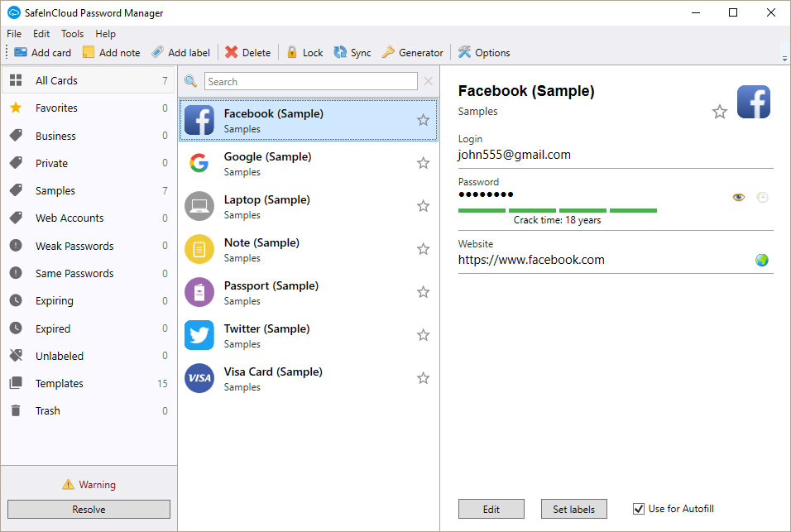Click the large Facebook logo in details
Screen dimensions: 791x532
pyautogui.click(x=754, y=102)
